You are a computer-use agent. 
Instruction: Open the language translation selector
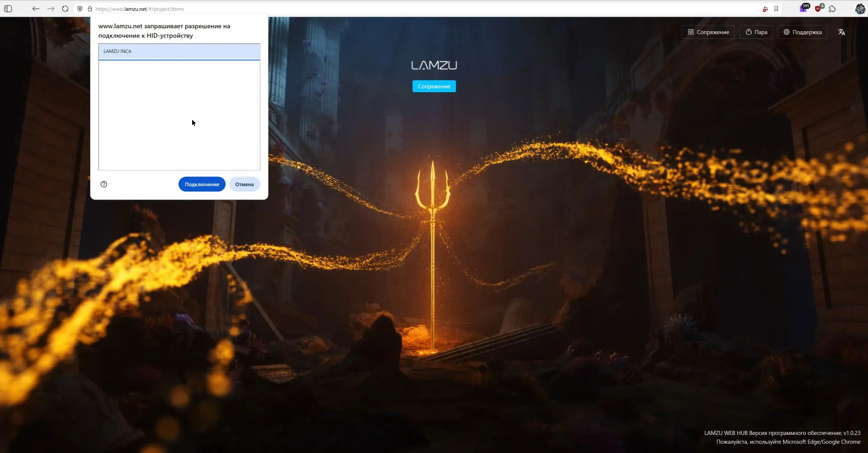pos(841,32)
